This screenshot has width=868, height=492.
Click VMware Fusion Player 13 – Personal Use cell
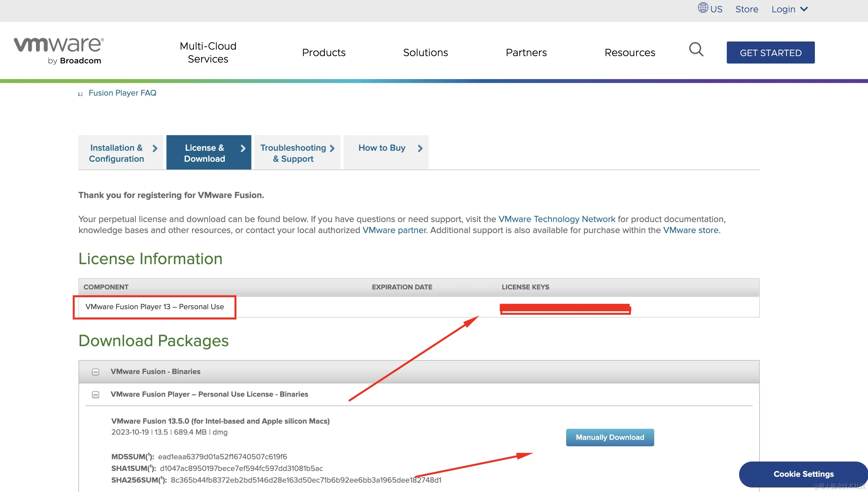tap(154, 307)
